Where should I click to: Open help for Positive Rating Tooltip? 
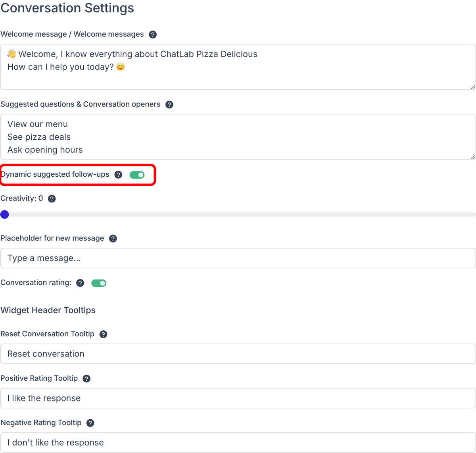(86, 378)
